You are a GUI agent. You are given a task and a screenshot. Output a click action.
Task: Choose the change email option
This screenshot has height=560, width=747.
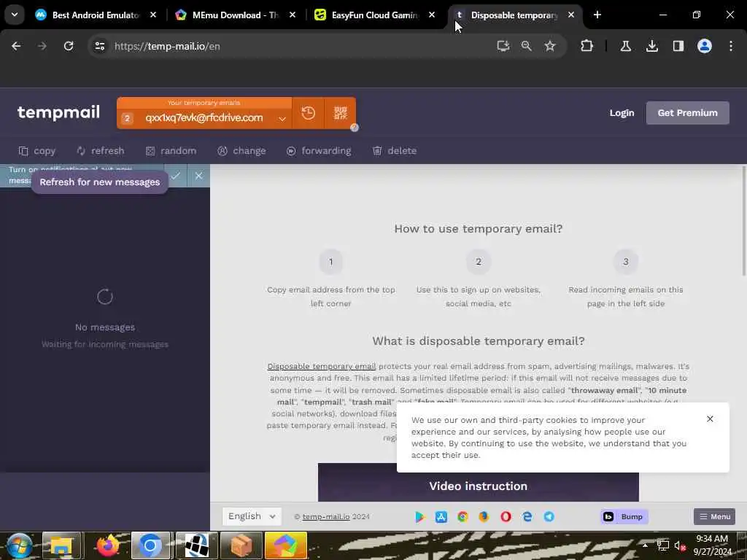coord(241,151)
